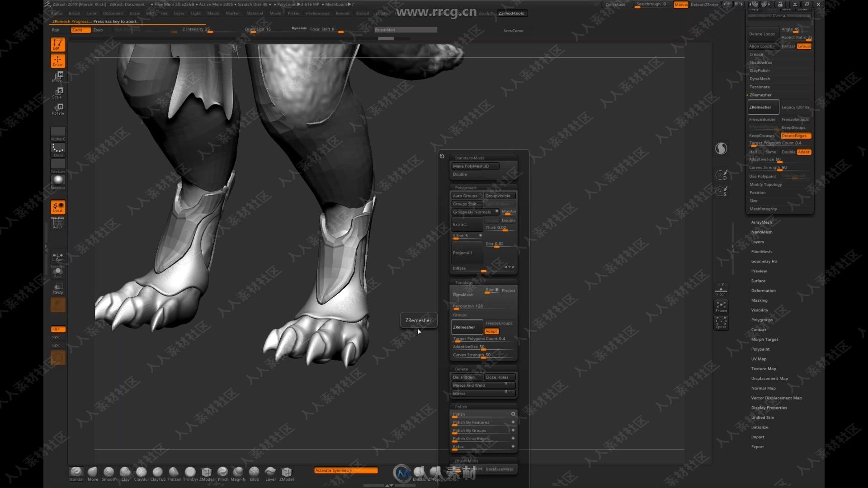868x488 pixels.
Task: Select the TrimDynamic brush icon
Action: pyautogui.click(x=190, y=474)
